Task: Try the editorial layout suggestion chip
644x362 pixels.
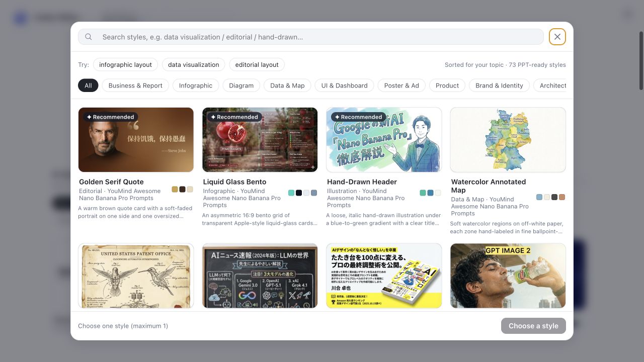Action: coord(257,65)
